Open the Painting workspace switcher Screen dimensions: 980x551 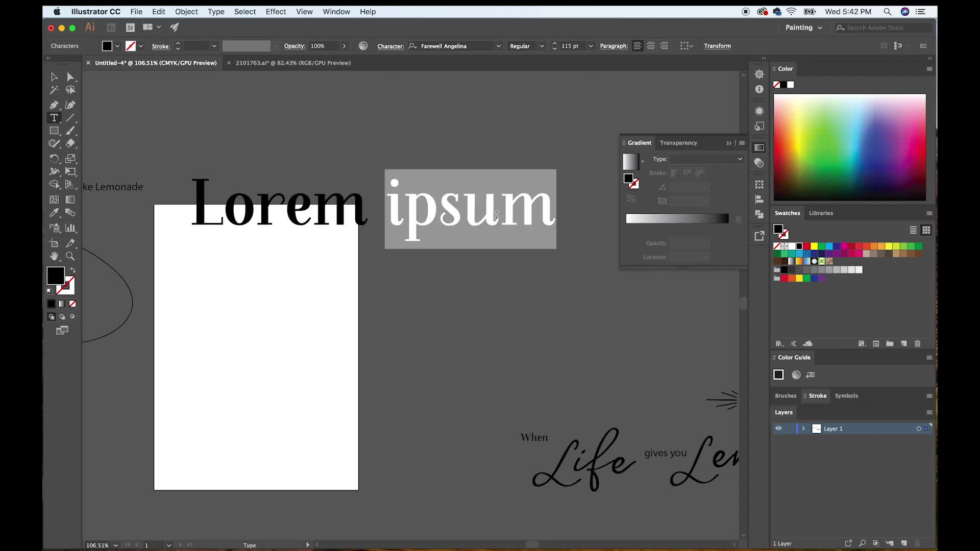click(804, 28)
